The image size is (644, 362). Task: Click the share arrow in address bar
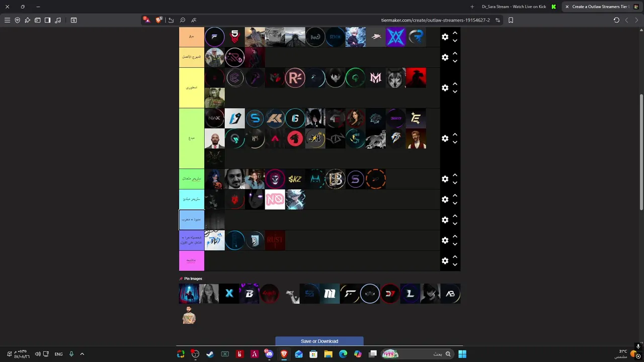[171, 20]
